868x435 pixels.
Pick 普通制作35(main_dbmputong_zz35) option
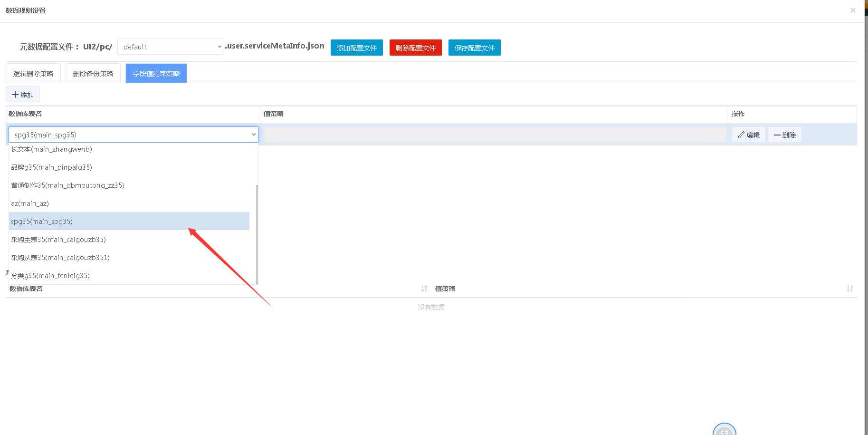click(x=67, y=185)
